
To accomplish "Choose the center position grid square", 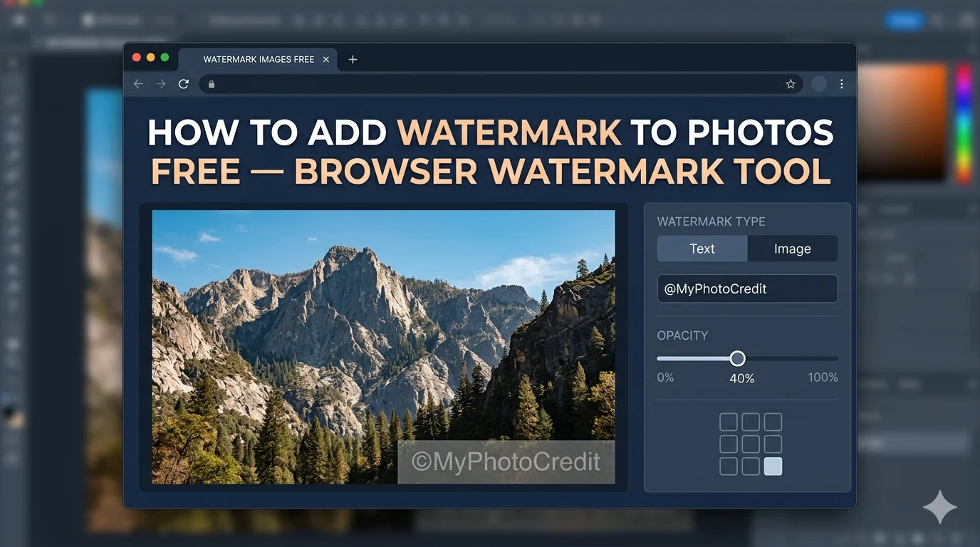I will point(751,444).
